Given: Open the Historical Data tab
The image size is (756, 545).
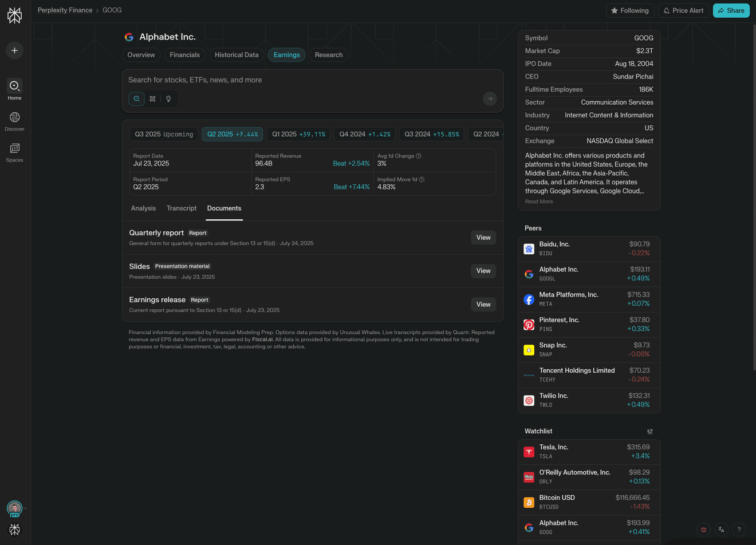Looking at the screenshot, I should click(237, 55).
